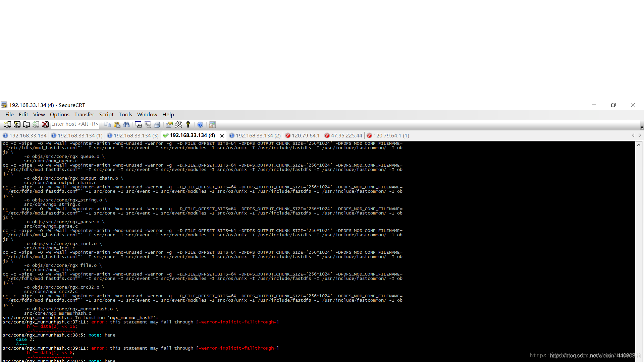Screen dimensions: 644x362
Task: Click the Quick Connect lightning icon
Action: tap(17, 125)
